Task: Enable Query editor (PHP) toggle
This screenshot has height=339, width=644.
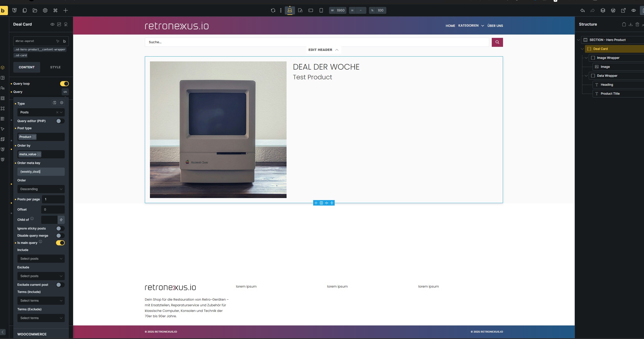Action: pyautogui.click(x=60, y=121)
